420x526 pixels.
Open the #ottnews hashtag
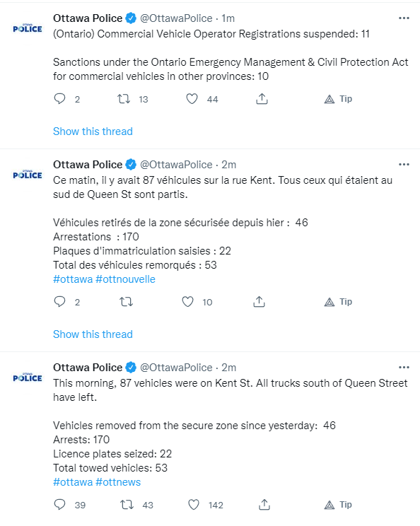[118, 482]
